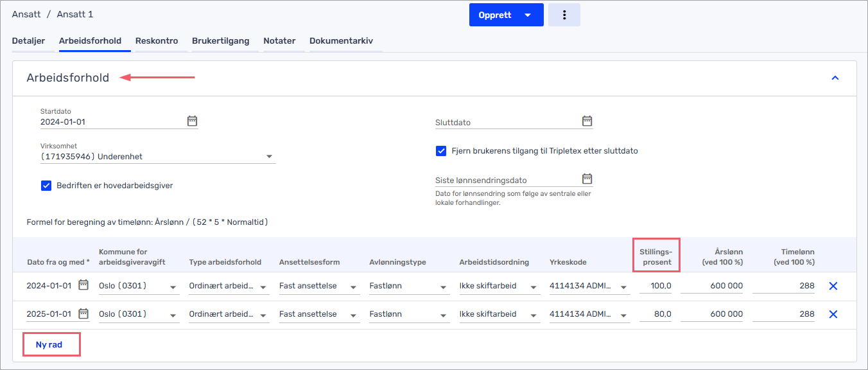Select the Arbeidsforhold tab
Viewport: 868px width, 370px height.
[x=90, y=40]
